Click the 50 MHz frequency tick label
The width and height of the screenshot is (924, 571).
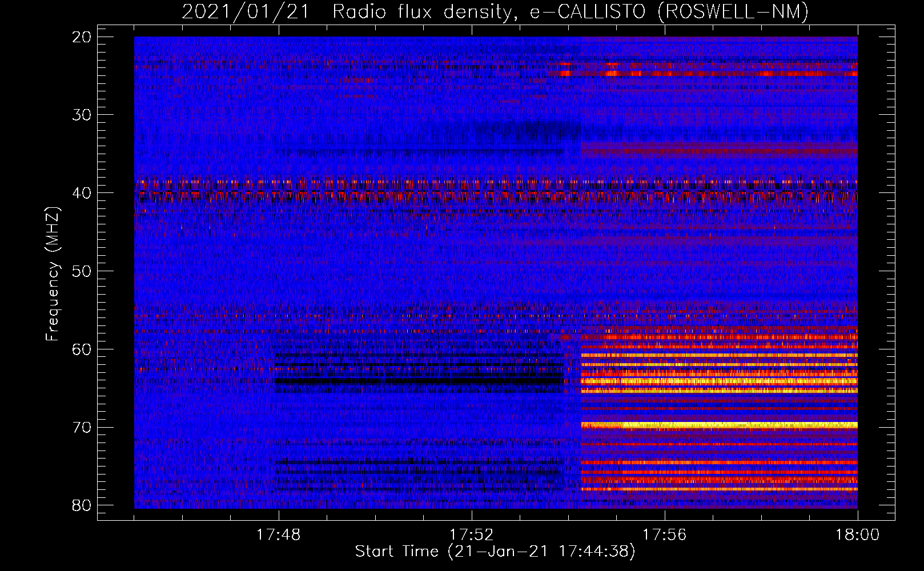tap(82, 271)
